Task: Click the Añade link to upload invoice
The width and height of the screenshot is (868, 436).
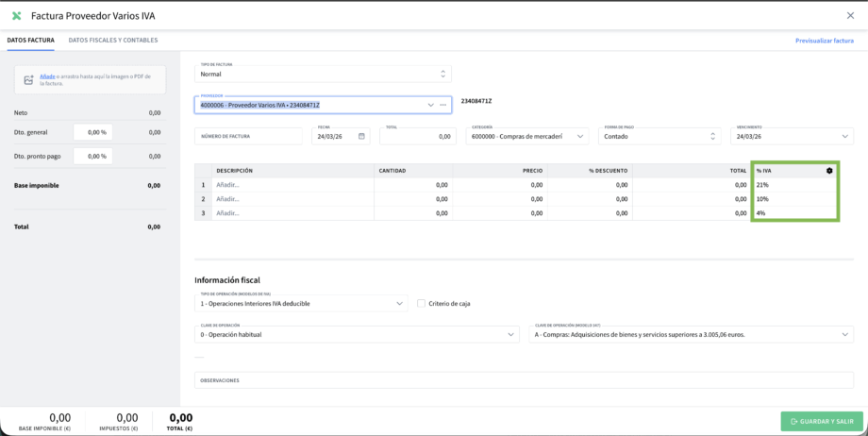Action: [45, 76]
